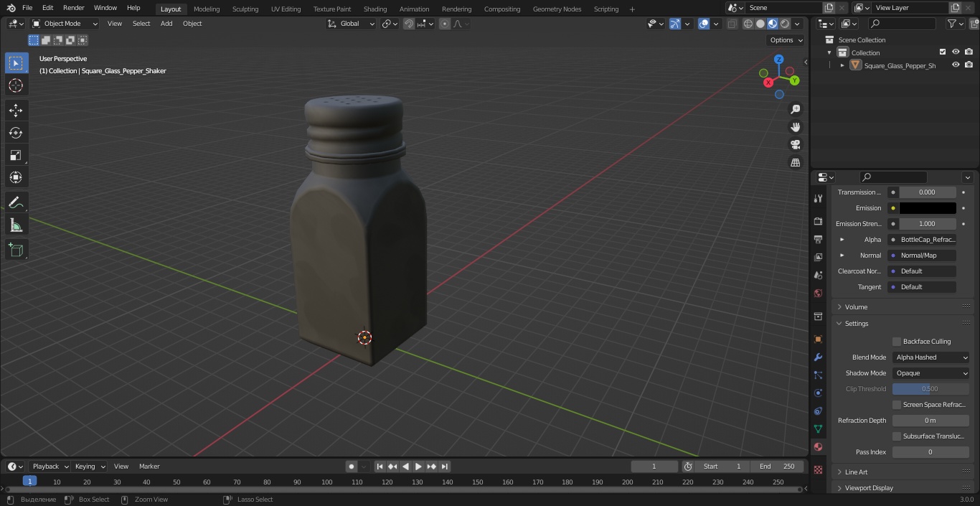Enable the Screen Space Refraction checkbox
The width and height of the screenshot is (980, 506).
click(x=897, y=405)
